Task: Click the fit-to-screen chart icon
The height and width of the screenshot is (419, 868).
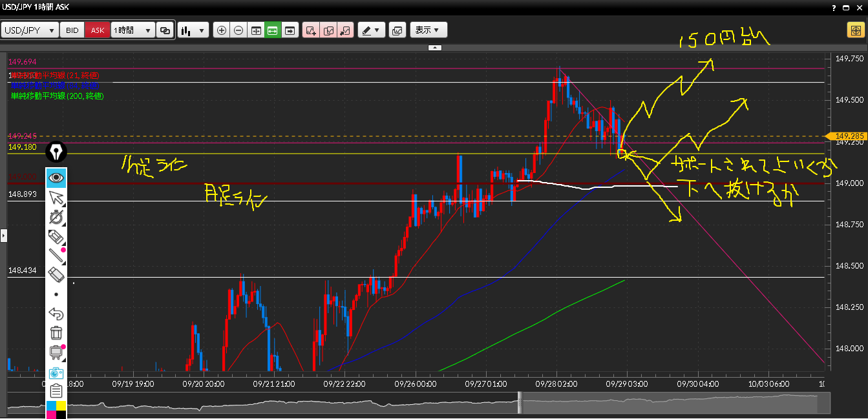Action: pyautogui.click(x=256, y=30)
